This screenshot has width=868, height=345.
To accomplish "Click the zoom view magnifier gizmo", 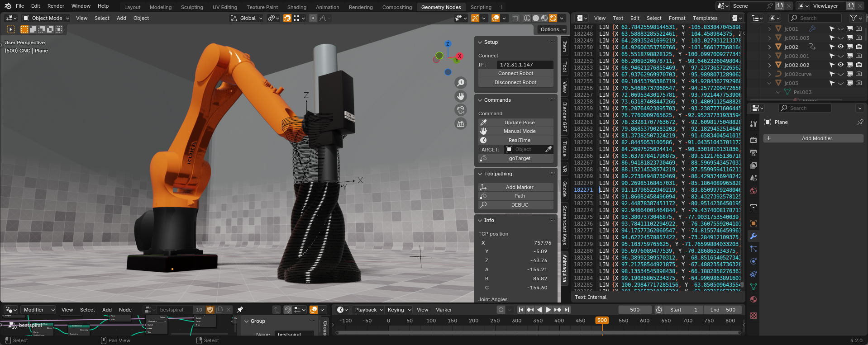I will [461, 83].
